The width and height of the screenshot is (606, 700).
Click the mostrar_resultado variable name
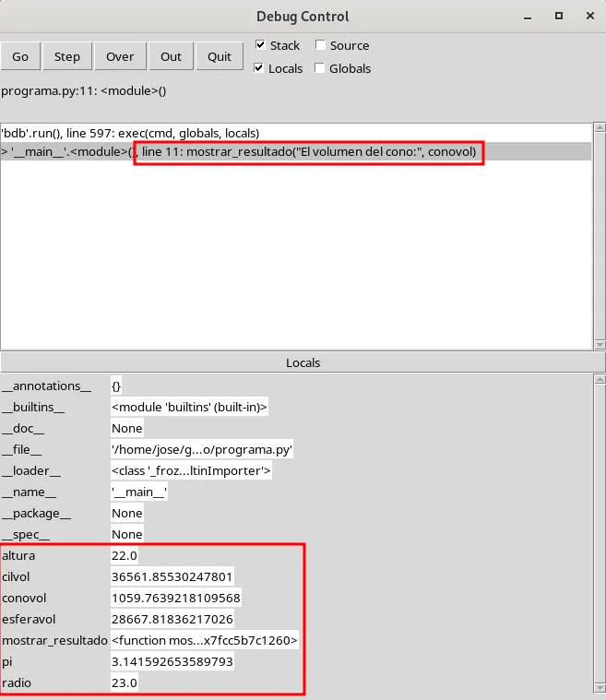(54, 641)
